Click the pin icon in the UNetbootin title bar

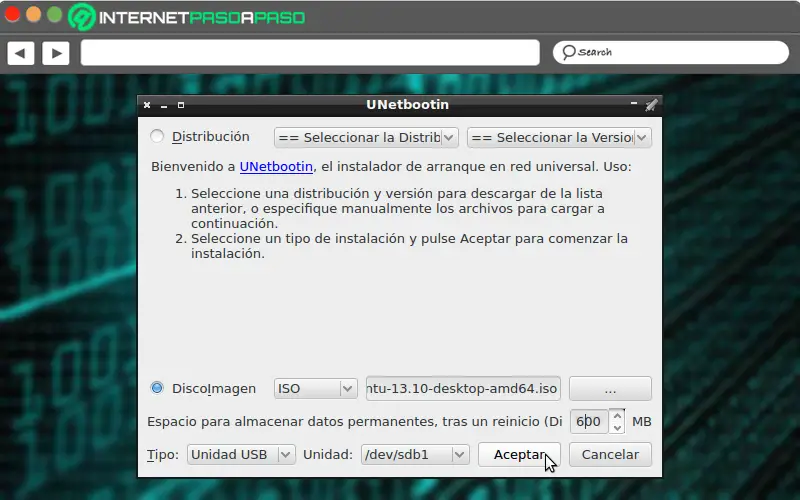pos(651,105)
